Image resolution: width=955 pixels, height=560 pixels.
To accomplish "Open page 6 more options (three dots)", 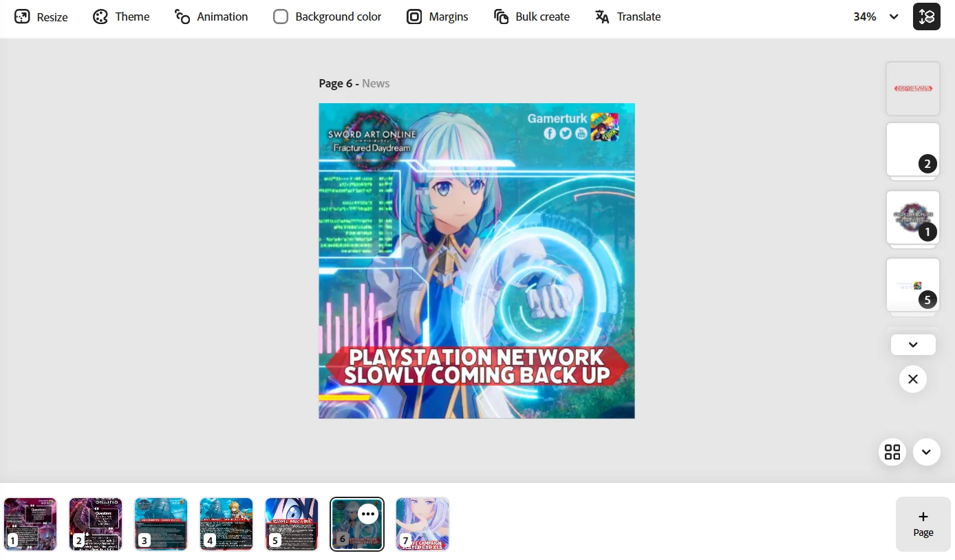I will click(x=368, y=514).
